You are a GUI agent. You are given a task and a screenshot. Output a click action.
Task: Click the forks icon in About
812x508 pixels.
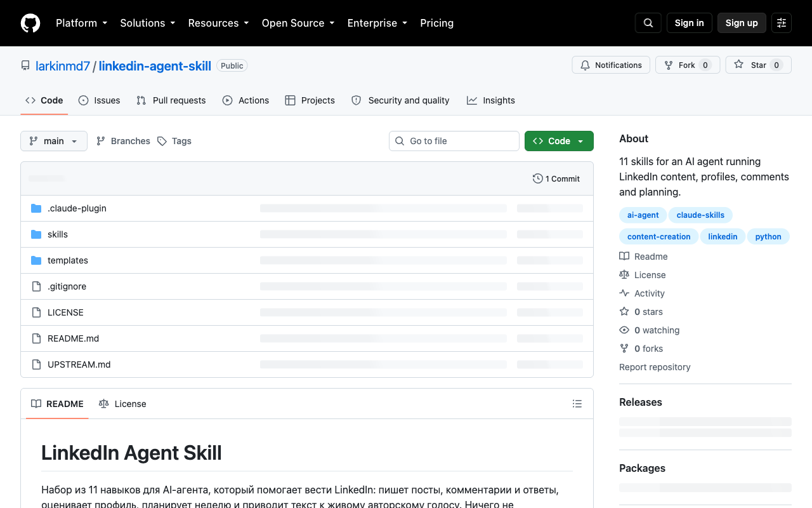(x=624, y=349)
